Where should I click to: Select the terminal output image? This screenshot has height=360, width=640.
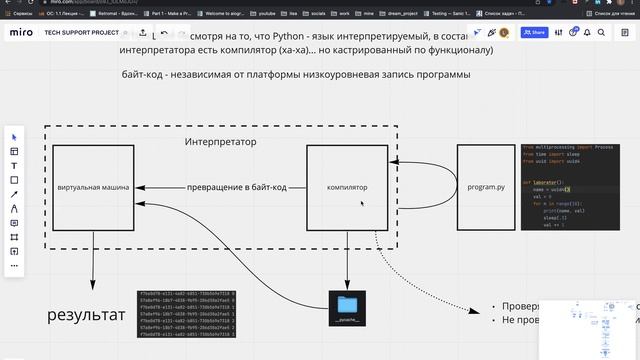(x=187, y=314)
